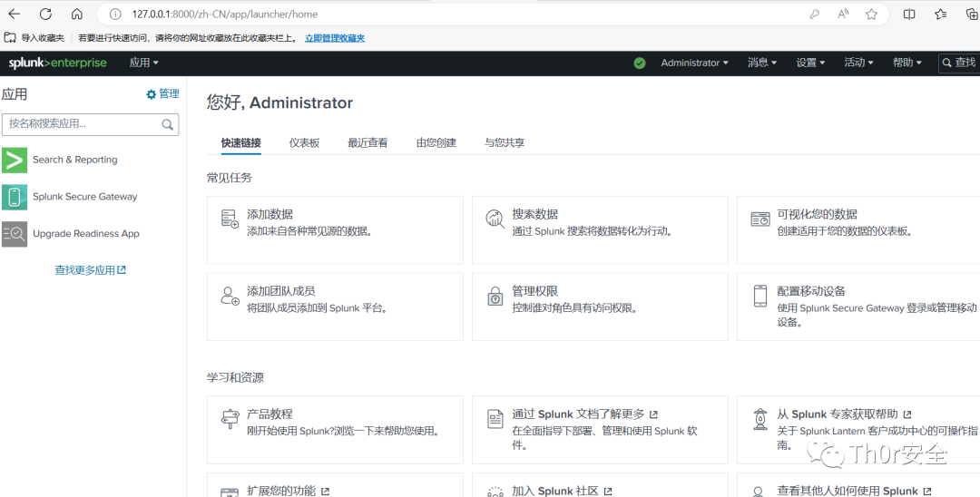
Task: Click the 管理权限 lock icon
Action: [x=495, y=296]
